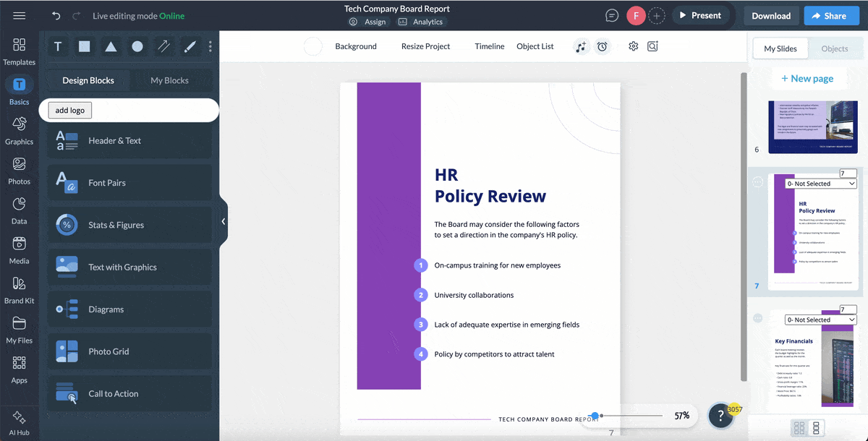Screen dimensions: 868x441
Task: Click the Share button
Action: point(828,16)
